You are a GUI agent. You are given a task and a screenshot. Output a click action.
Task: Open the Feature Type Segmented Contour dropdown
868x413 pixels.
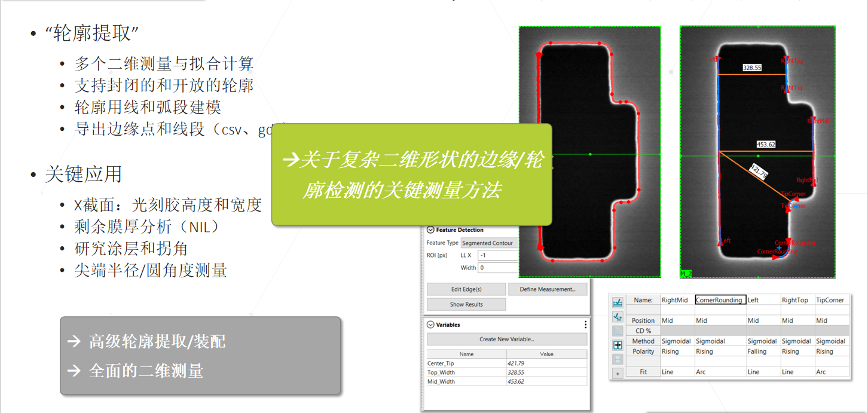(x=489, y=243)
